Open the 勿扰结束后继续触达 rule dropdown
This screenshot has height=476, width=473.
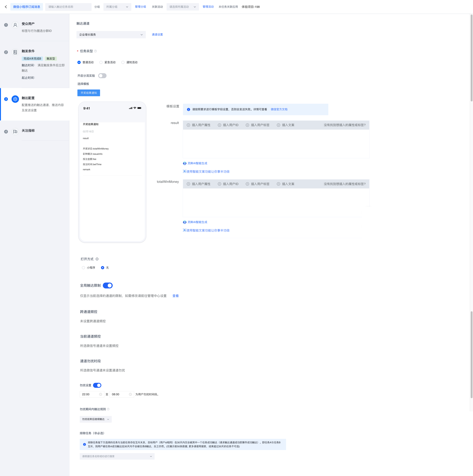pyautogui.click(x=96, y=419)
